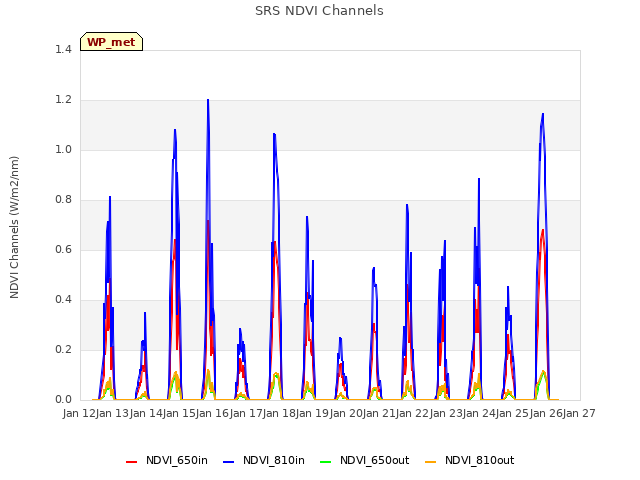
Task: Click the Jan 25 x-axis label
Action: coord(512,413)
